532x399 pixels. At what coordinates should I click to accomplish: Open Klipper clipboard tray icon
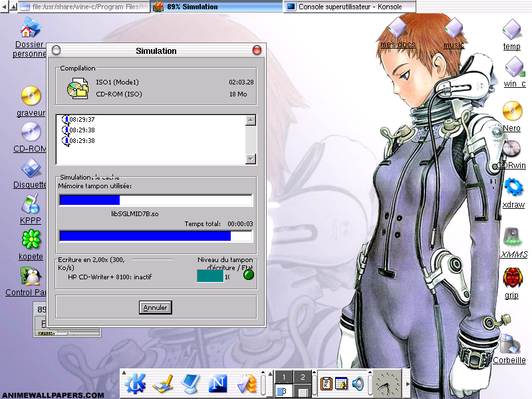327,384
